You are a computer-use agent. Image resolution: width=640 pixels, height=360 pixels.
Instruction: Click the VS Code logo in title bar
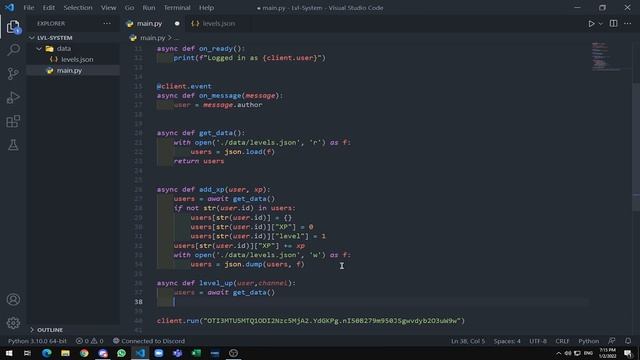click(x=9, y=7)
